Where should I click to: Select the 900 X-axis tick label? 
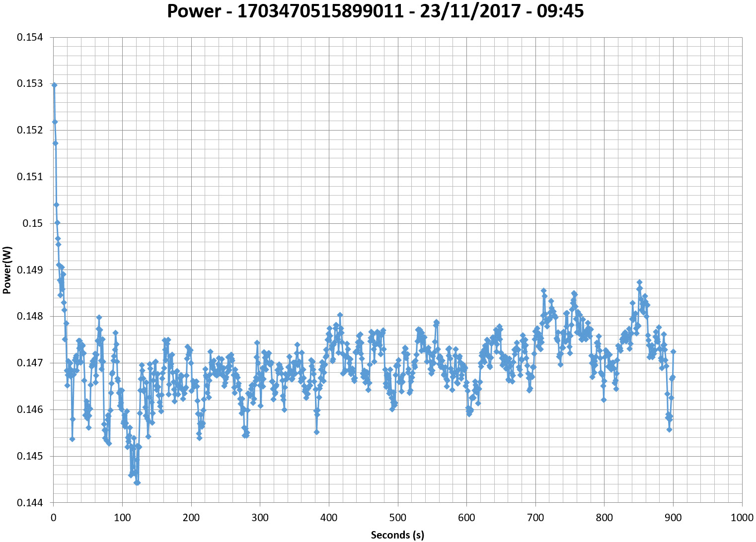(673, 518)
